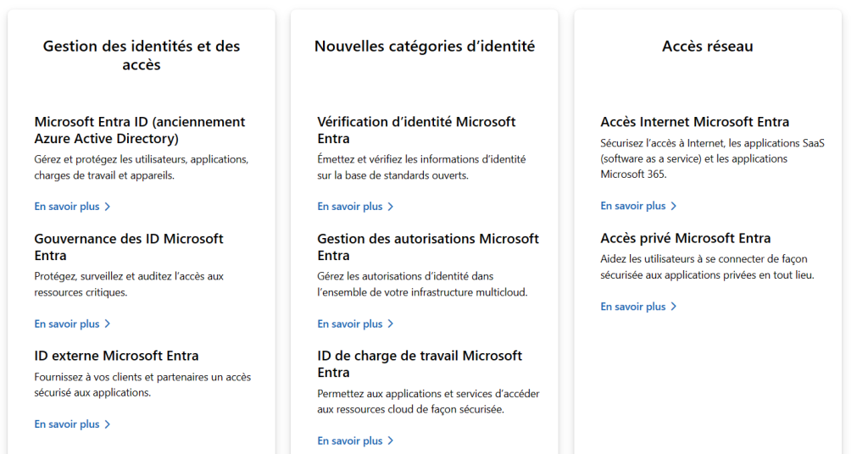Follow 'En savoir plus' for ID de charge de travail
The height and width of the screenshot is (454, 868).
coord(355,440)
